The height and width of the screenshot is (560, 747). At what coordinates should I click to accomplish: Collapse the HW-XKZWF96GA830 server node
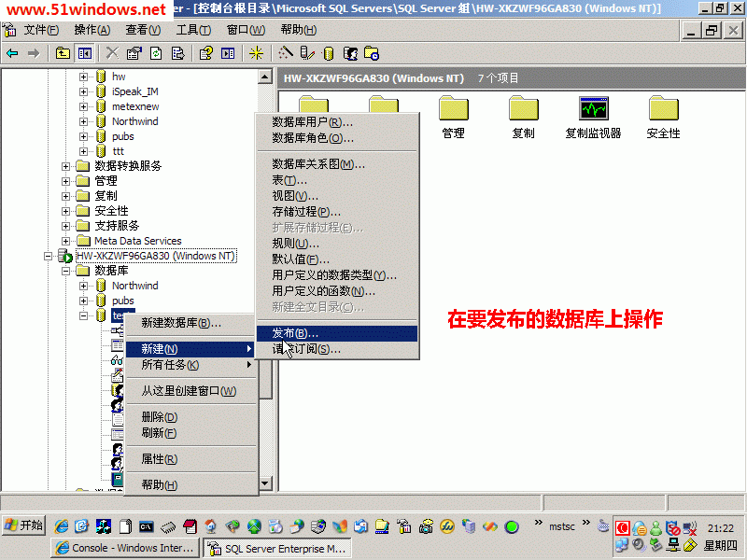point(49,256)
